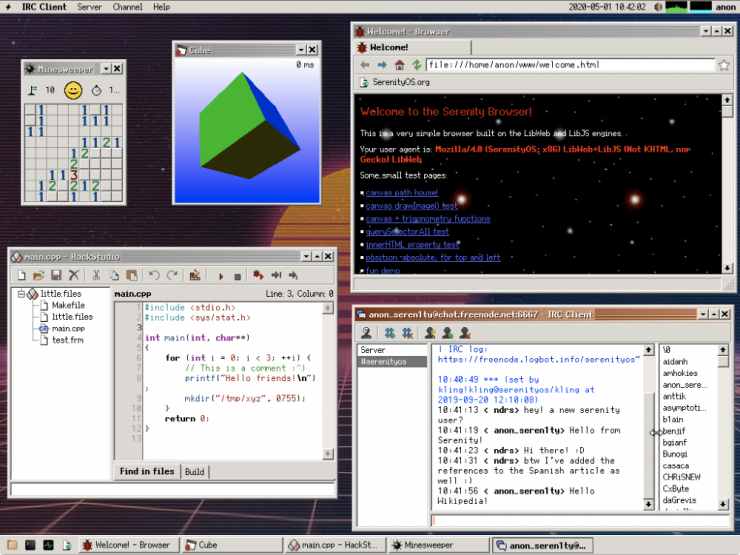Bookmark the page using the star icon
Viewport: 740px width, 555px height.
[x=723, y=65]
